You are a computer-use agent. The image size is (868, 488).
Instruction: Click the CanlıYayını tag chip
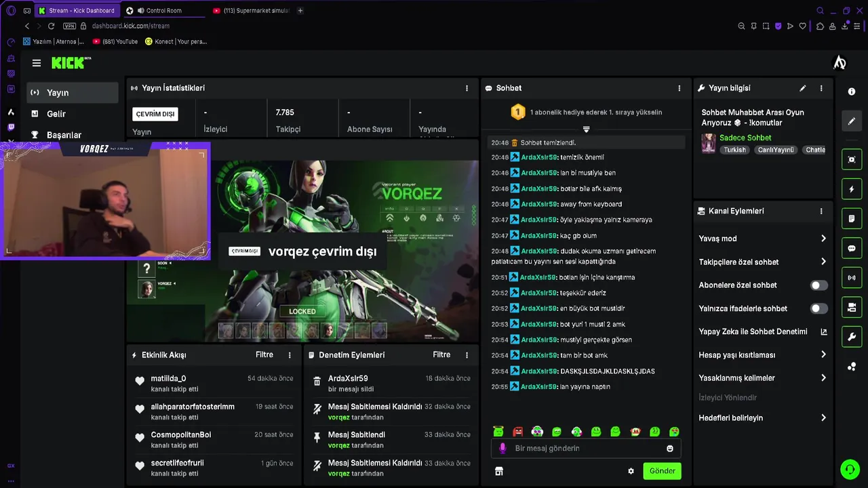pos(776,150)
